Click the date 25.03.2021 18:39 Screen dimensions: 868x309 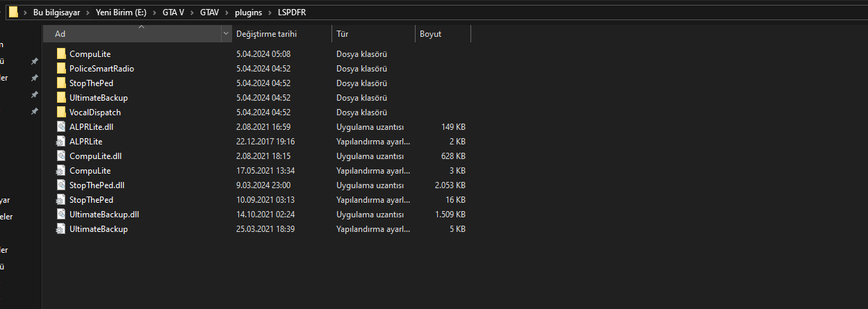[x=265, y=228]
